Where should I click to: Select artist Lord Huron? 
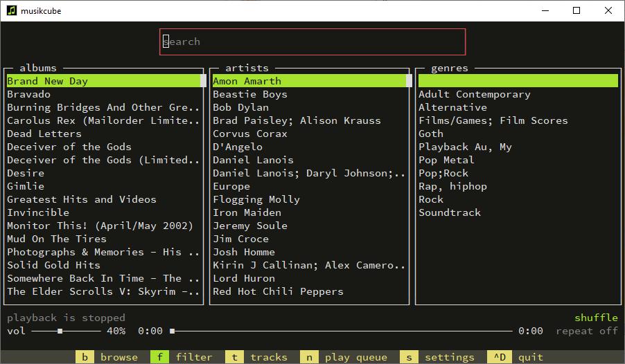309,278
